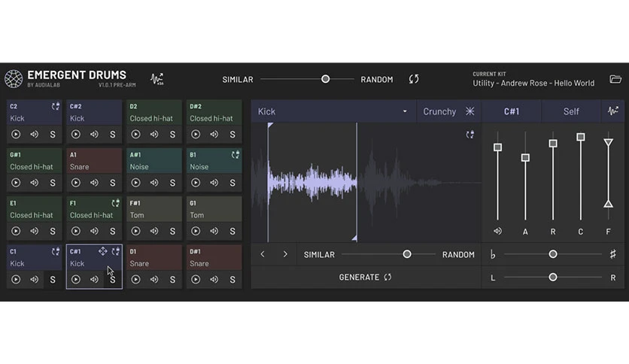Solo the A1 Snare pad
Image resolution: width=629 pixels, height=364 pixels.
(x=112, y=184)
